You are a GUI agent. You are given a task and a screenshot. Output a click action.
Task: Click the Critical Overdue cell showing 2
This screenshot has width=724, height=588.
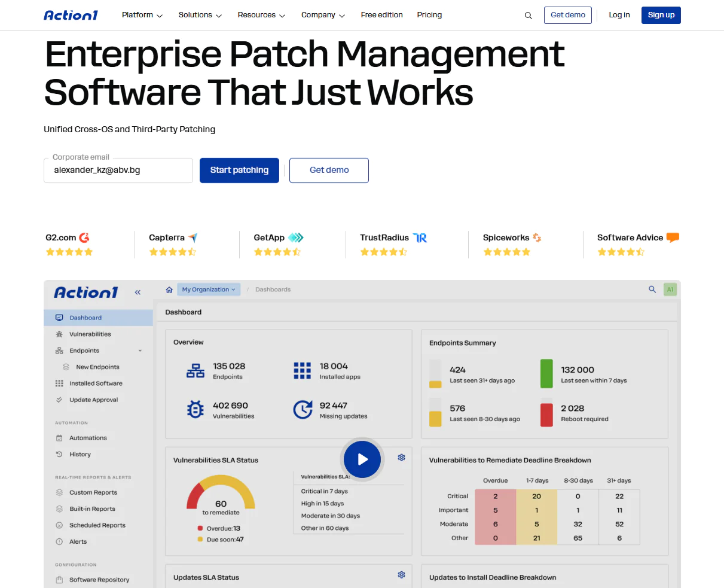(496, 496)
